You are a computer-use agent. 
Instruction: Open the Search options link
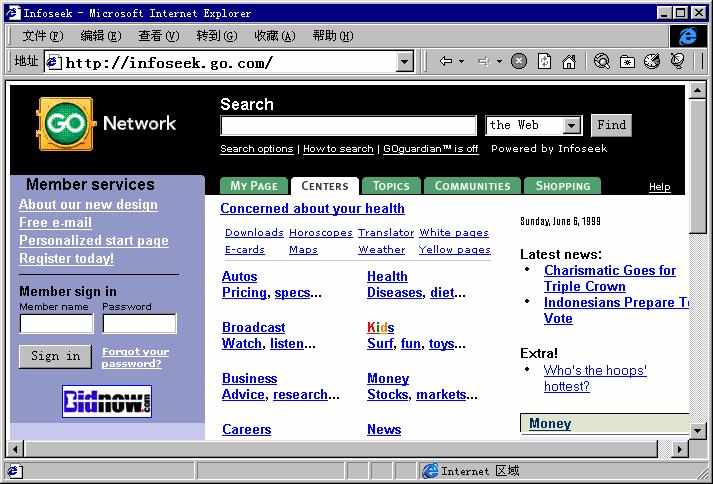point(256,149)
